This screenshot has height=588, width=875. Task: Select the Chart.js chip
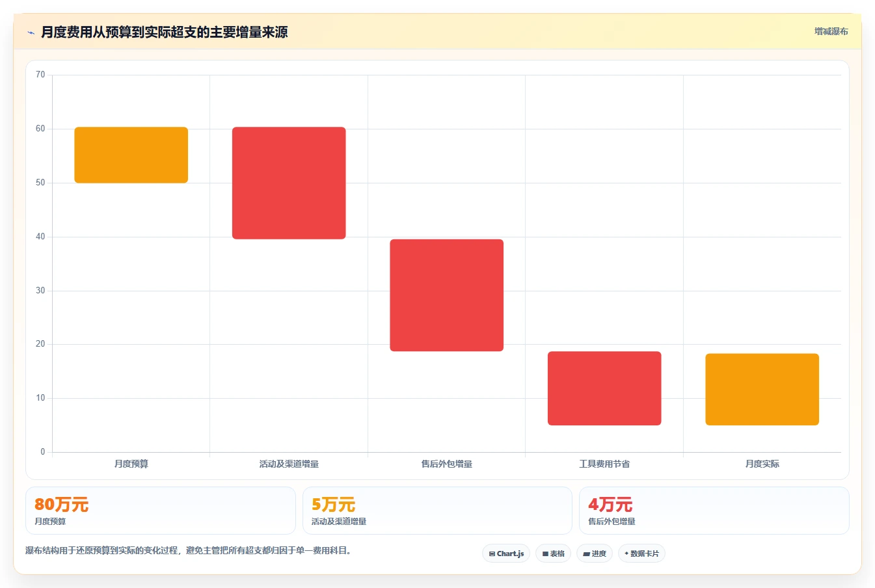coord(506,554)
